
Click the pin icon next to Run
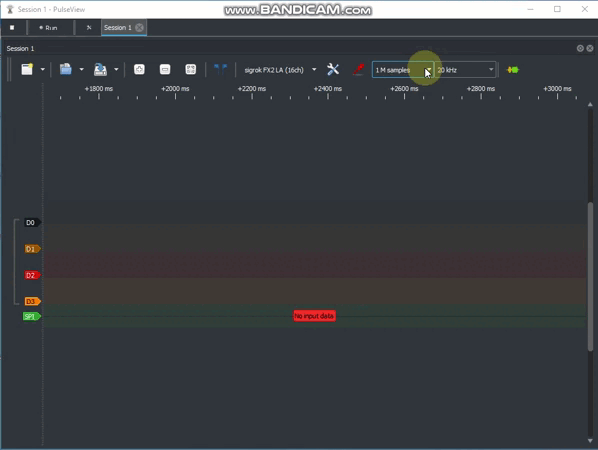pyautogui.click(x=89, y=27)
